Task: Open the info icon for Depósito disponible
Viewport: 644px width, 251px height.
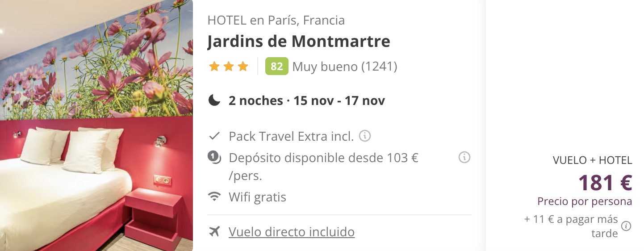Action: pyautogui.click(x=464, y=158)
